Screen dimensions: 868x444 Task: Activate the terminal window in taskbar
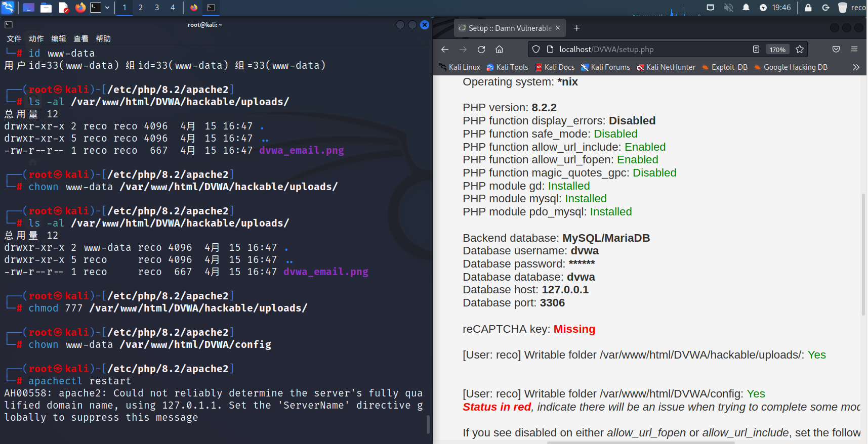211,8
